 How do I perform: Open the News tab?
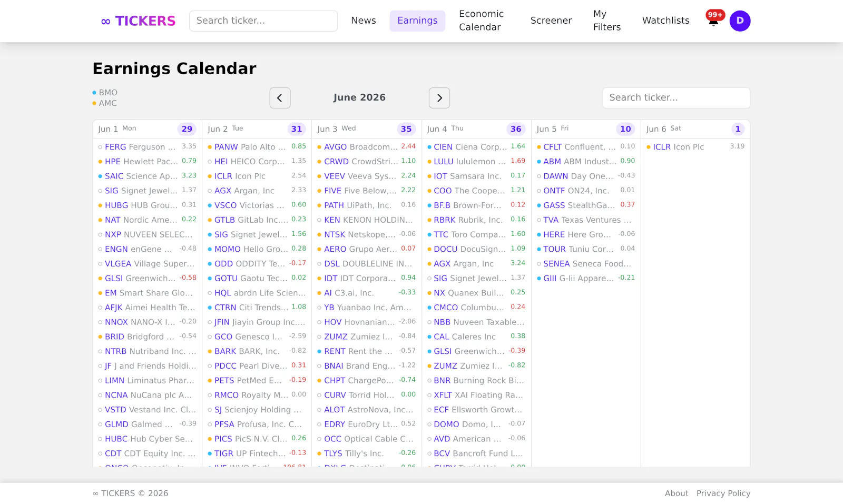tap(364, 21)
